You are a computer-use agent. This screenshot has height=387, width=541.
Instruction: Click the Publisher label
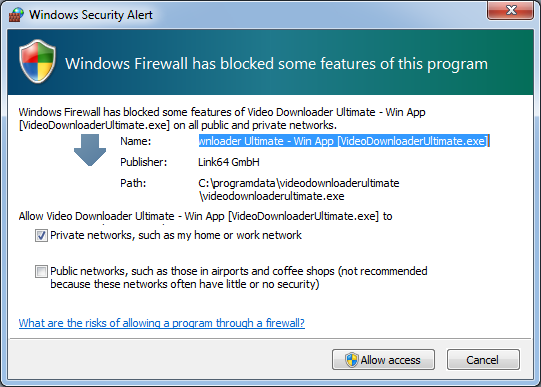pyautogui.click(x=144, y=162)
